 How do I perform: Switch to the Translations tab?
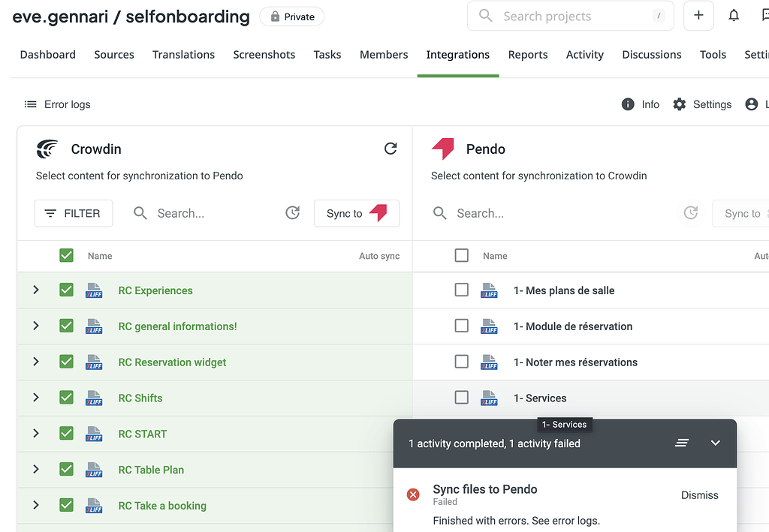183,55
